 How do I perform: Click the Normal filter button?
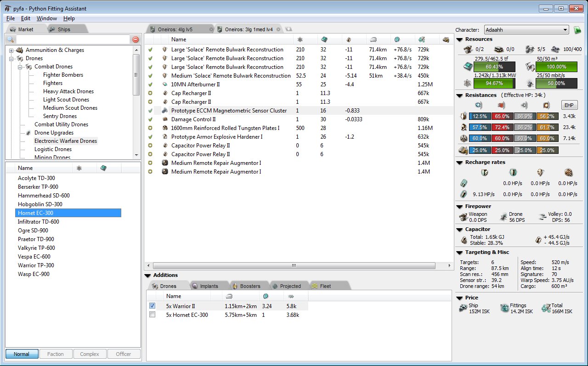tap(22, 354)
